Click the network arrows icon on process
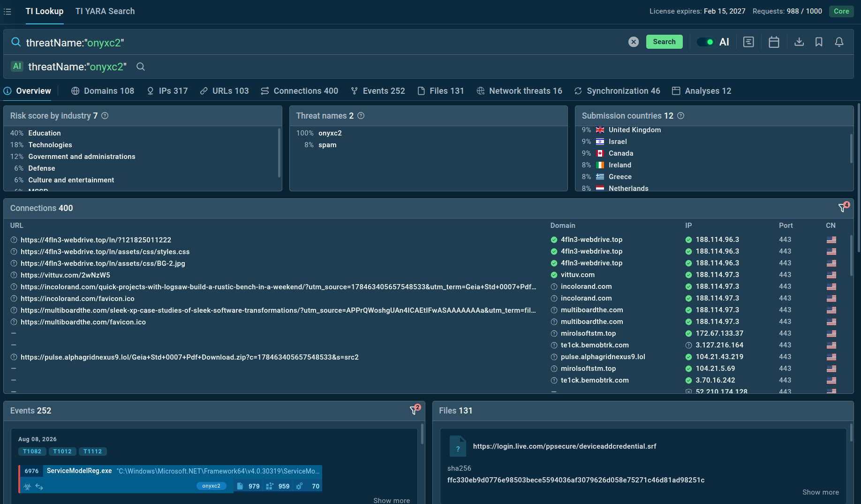This screenshot has height=504, width=861. [39, 487]
